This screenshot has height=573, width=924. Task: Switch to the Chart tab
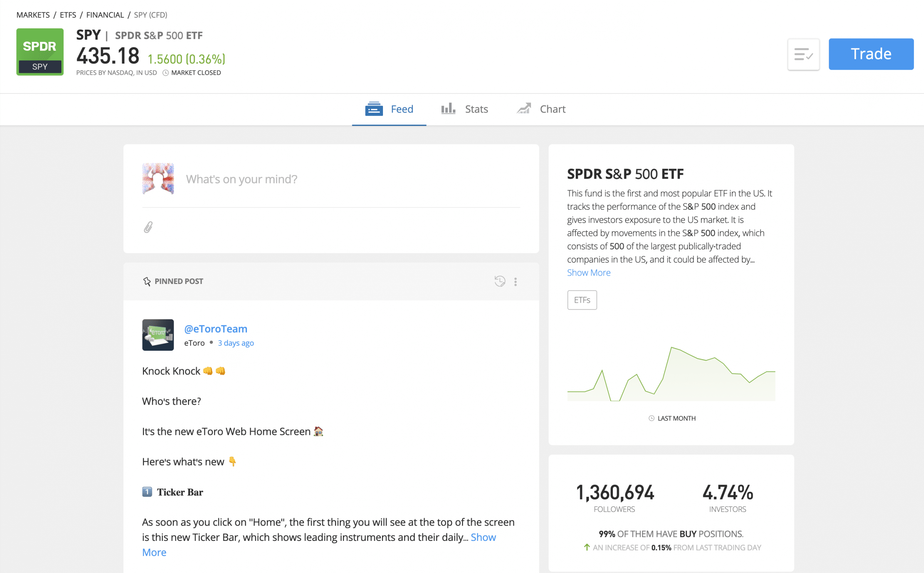coord(541,109)
